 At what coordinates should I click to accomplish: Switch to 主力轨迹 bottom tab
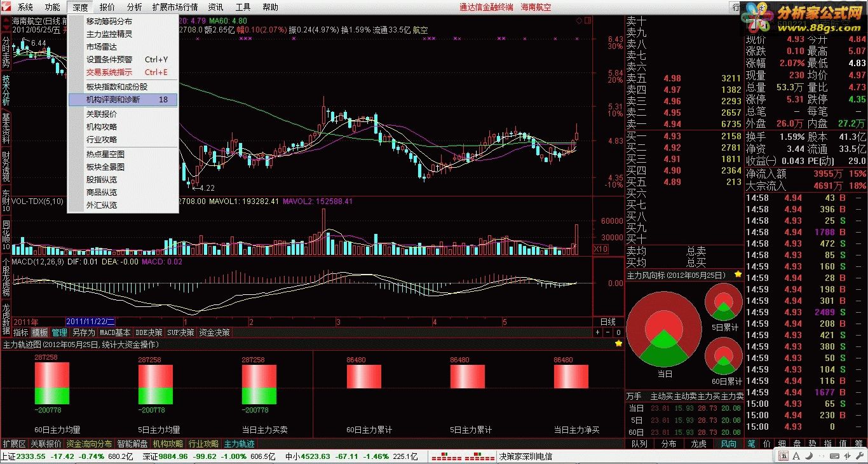tap(239, 444)
